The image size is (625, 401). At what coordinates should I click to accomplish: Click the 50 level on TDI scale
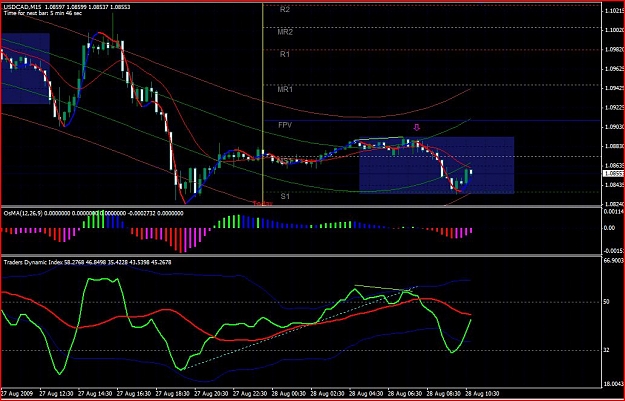(x=606, y=302)
